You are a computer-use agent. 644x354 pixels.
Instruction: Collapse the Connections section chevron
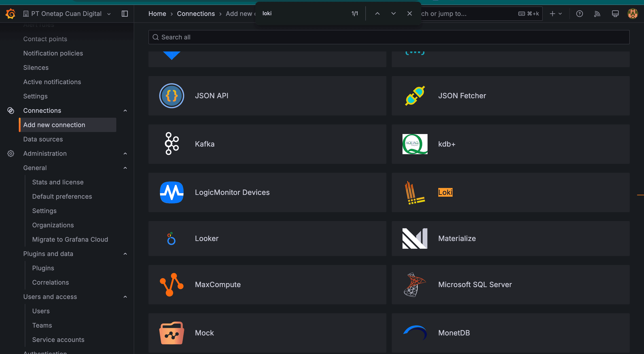[125, 111]
